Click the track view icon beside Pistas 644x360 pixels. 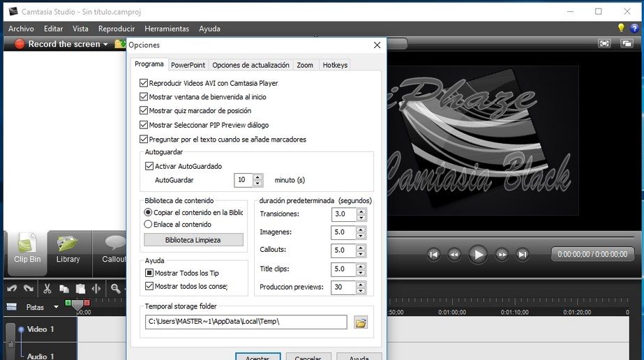(11, 307)
